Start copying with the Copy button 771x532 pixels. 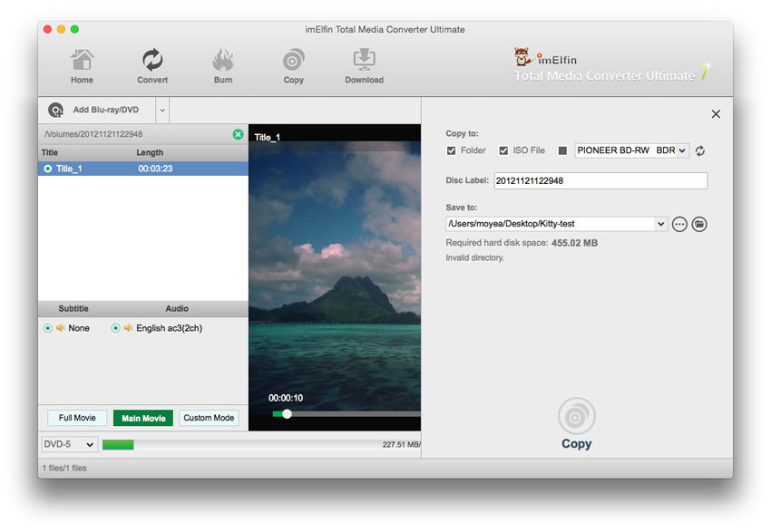(x=576, y=423)
